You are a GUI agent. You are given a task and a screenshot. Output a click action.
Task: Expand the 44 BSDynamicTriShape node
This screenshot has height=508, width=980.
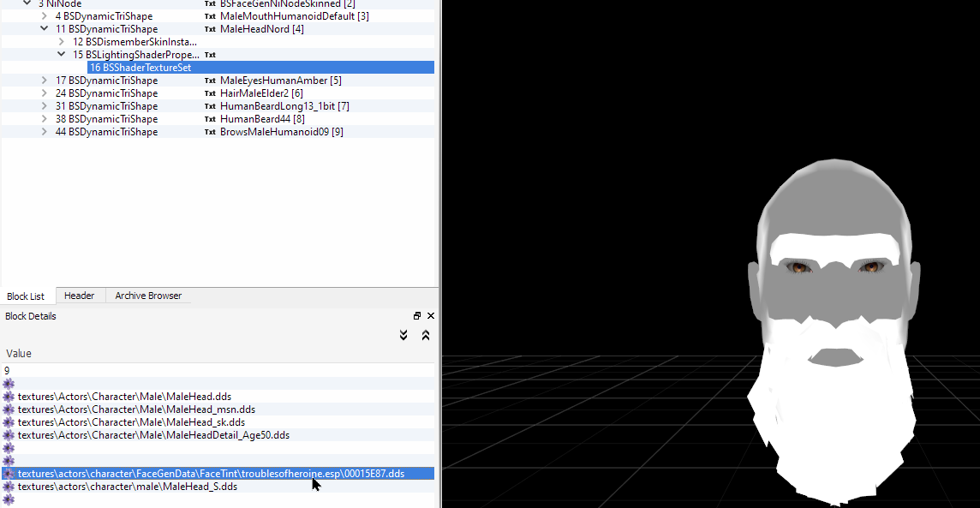point(45,132)
